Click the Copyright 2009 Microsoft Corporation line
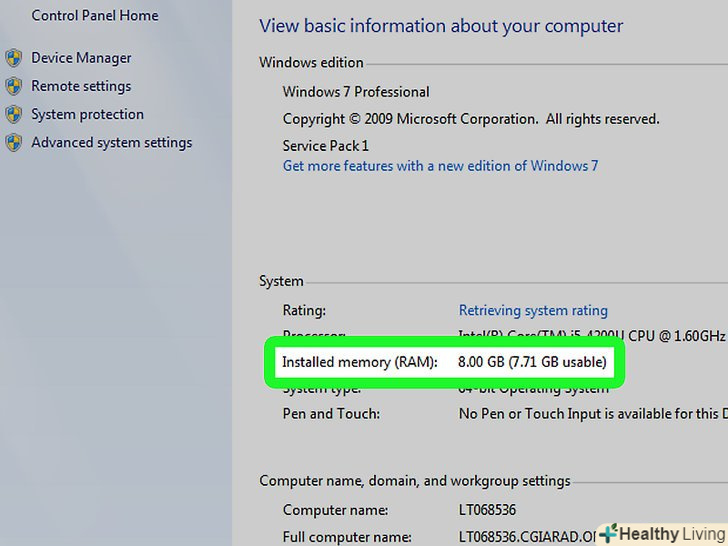 point(471,119)
